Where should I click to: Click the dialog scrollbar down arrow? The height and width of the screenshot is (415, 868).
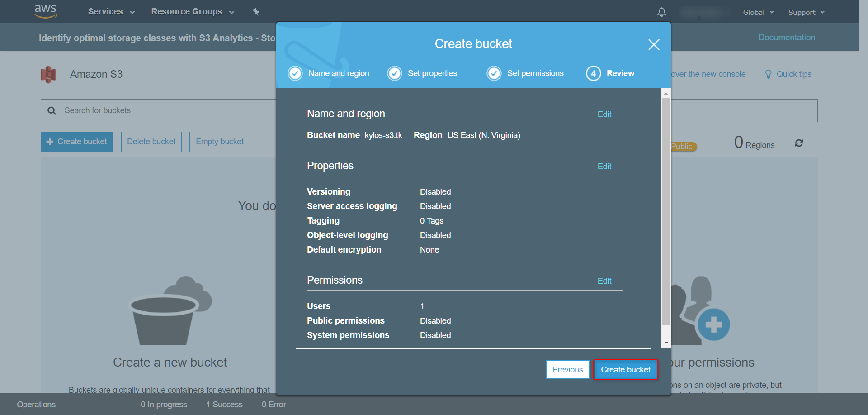[x=666, y=343]
